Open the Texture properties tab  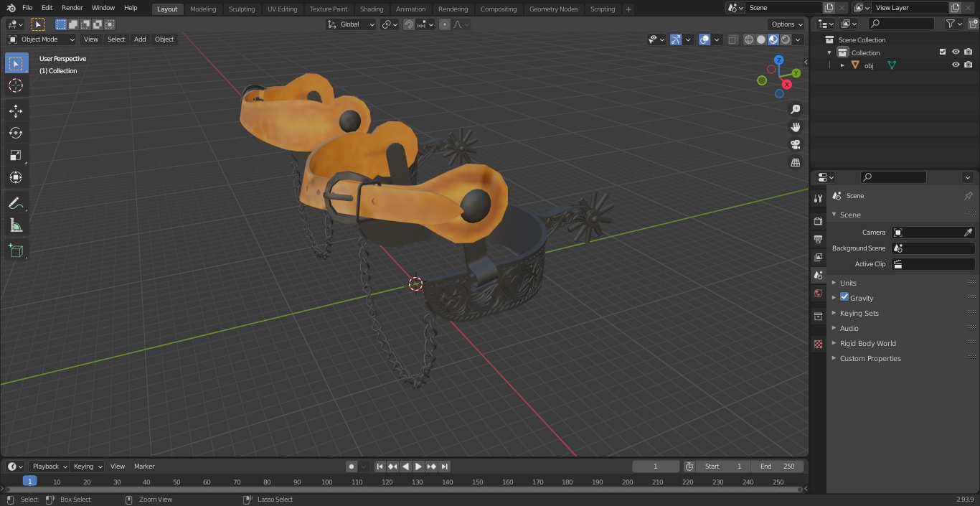click(x=818, y=344)
